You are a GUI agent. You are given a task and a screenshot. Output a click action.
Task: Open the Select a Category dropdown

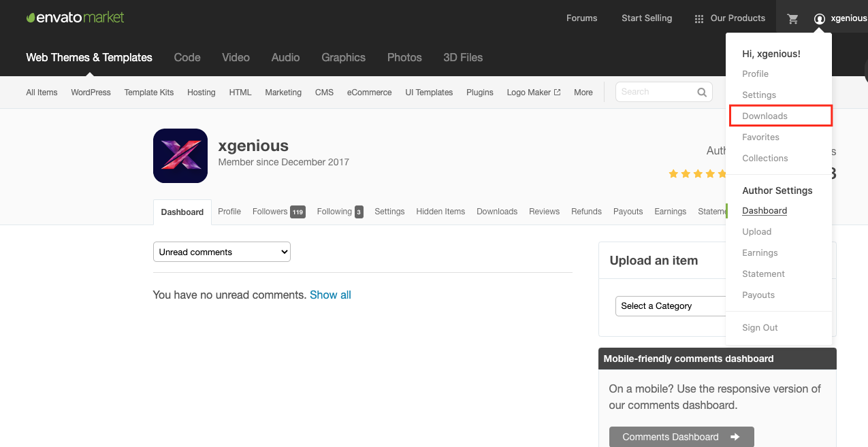(671, 306)
